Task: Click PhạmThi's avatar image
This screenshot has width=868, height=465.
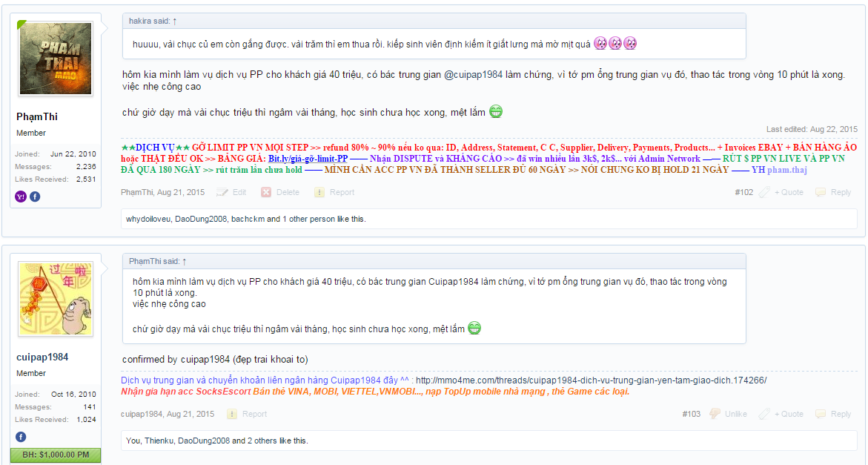Action: coord(56,59)
